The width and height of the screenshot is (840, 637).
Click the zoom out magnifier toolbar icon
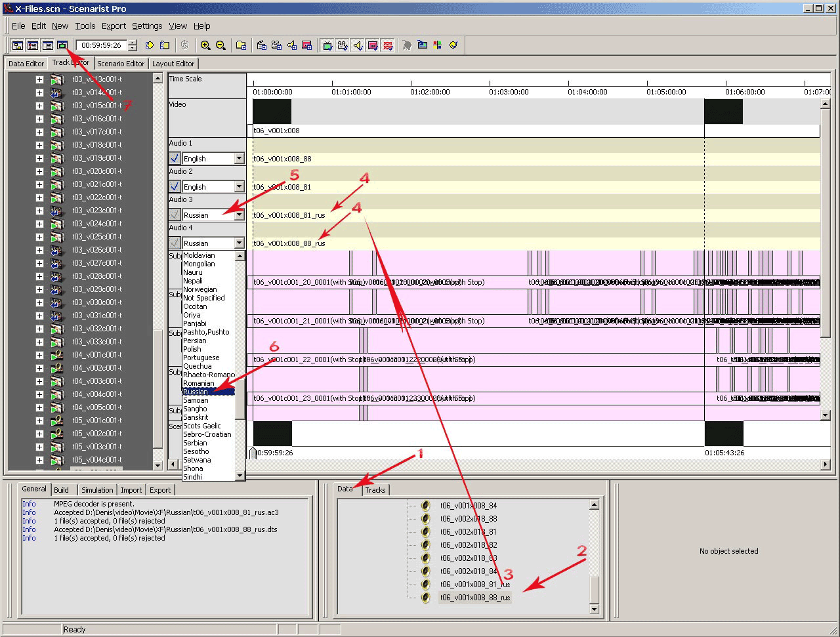[x=220, y=45]
